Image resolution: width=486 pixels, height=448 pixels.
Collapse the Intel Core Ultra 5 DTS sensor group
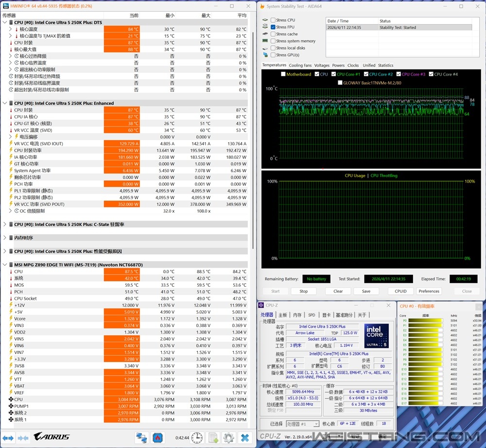[4, 21]
